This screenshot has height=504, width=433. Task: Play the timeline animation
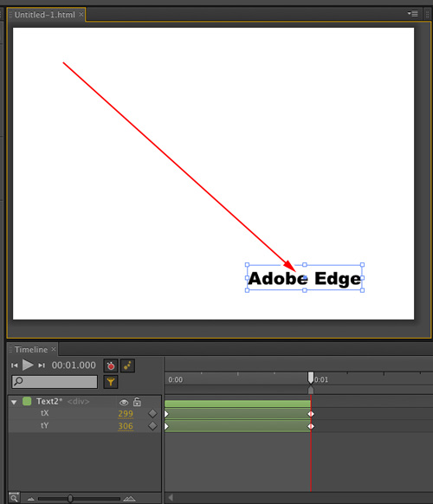[28, 365]
